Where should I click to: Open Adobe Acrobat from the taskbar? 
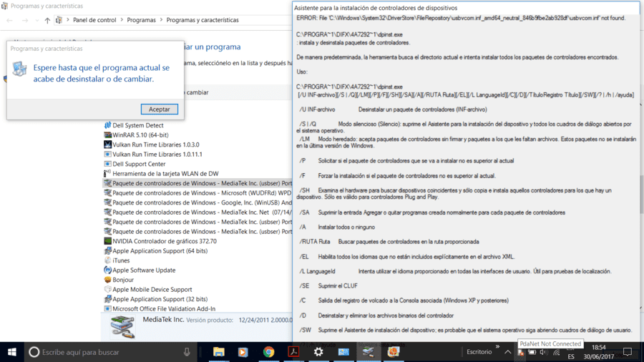293,352
